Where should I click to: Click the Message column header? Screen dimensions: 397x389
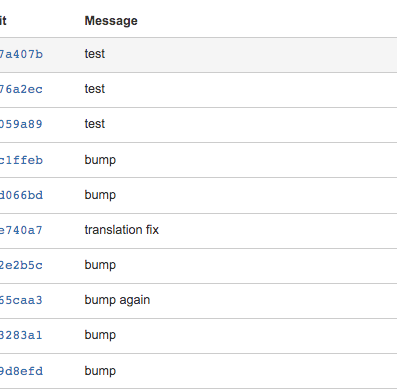(111, 21)
